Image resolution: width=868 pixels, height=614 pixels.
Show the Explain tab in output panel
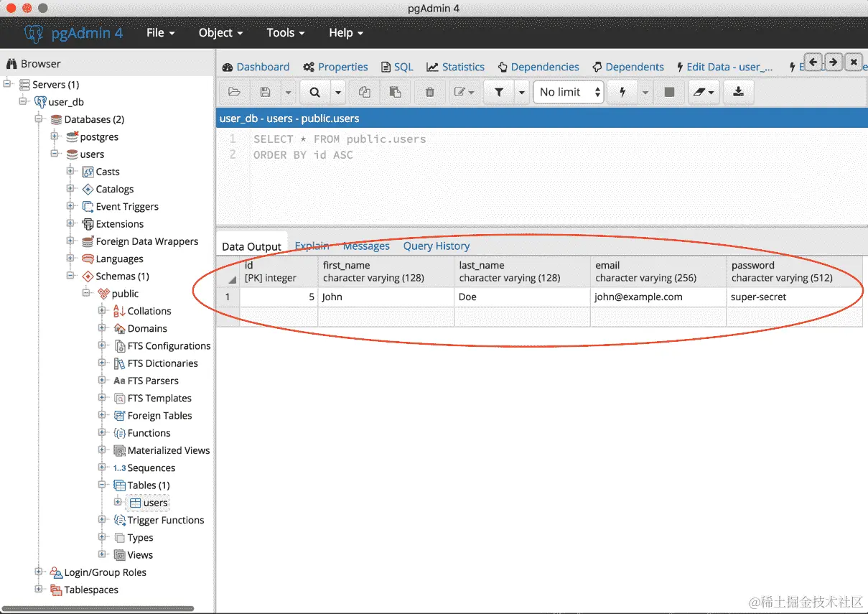pos(312,246)
